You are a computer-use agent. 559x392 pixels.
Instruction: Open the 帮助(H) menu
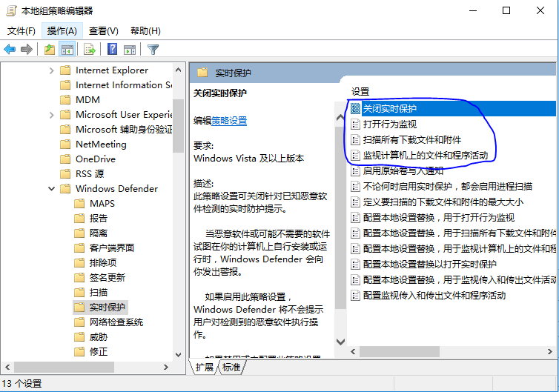(x=145, y=31)
